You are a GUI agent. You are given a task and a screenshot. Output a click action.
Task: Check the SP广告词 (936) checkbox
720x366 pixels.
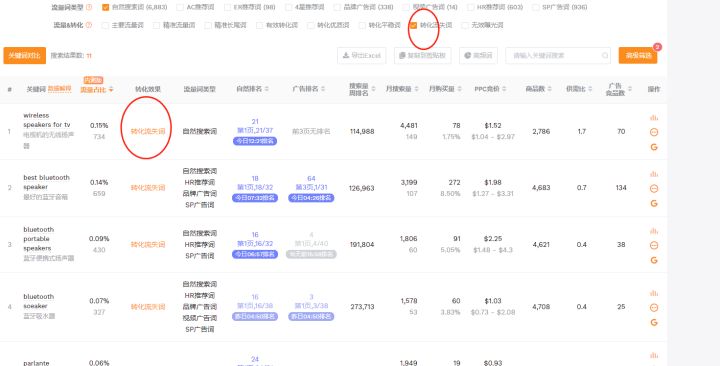[x=535, y=7]
